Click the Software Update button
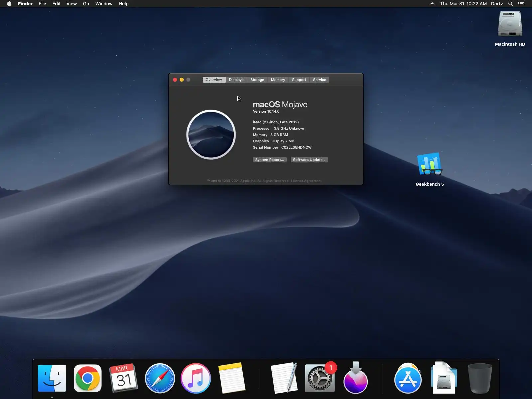This screenshot has height=399, width=532. tap(309, 160)
